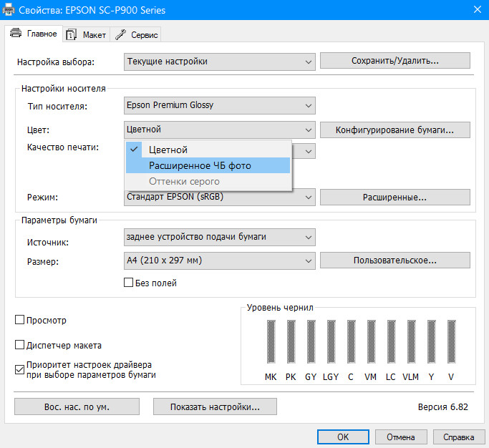Click the Настройки носителя group label

(63, 89)
